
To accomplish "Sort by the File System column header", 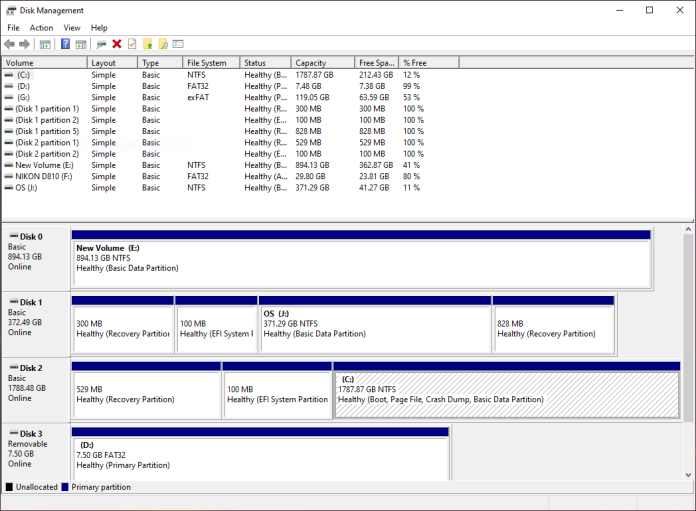I will [211, 63].
